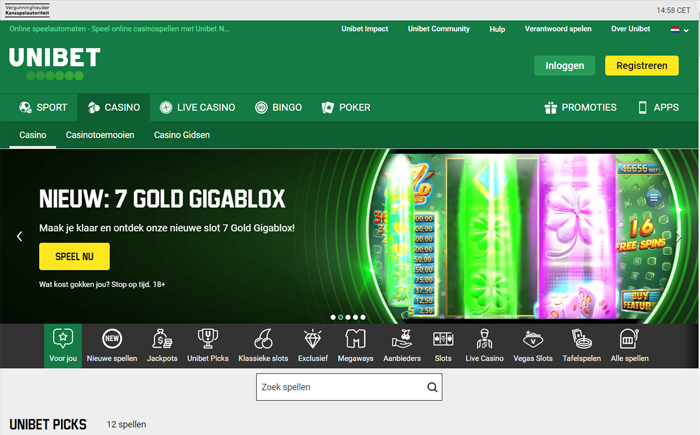Viewport: 700px width, 435px height.
Task: Open the Nieuwe spellen category
Action: click(112, 346)
